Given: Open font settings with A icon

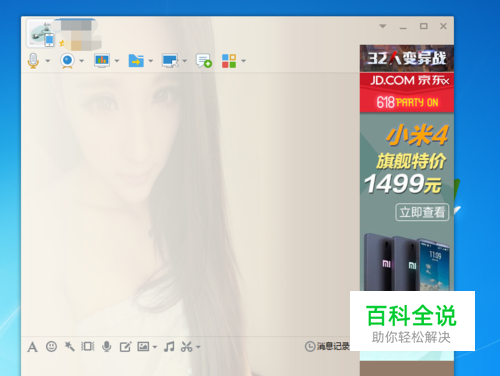Looking at the screenshot, I should (x=32, y=347).
